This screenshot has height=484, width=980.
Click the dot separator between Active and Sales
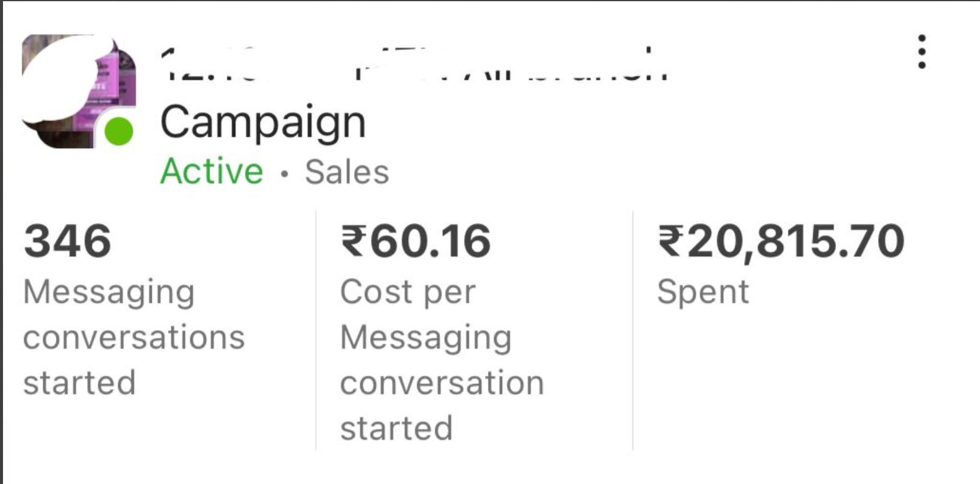point(284,174)
